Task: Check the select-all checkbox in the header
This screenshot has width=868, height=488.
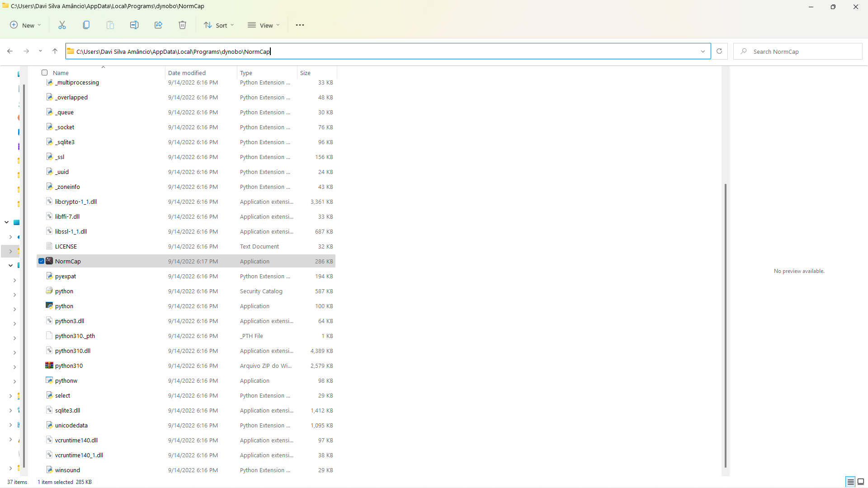Action: click(44, 72)
